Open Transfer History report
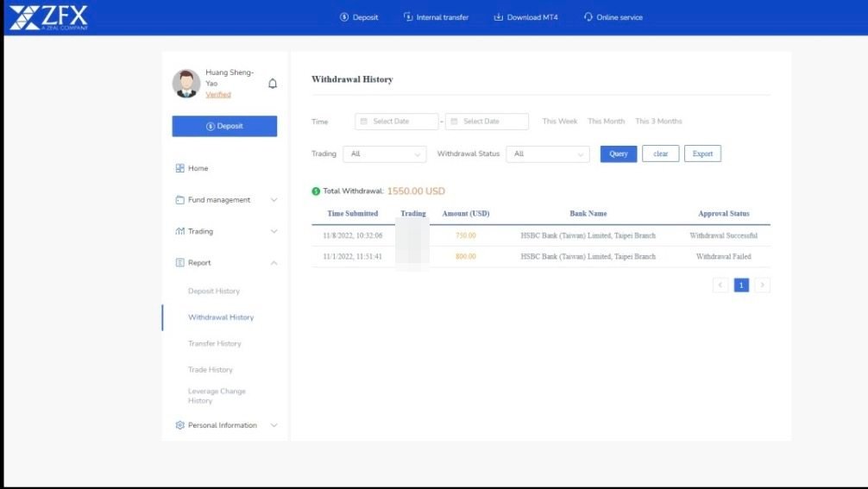The height and width of the screenshot is (489, 868). 215,344
